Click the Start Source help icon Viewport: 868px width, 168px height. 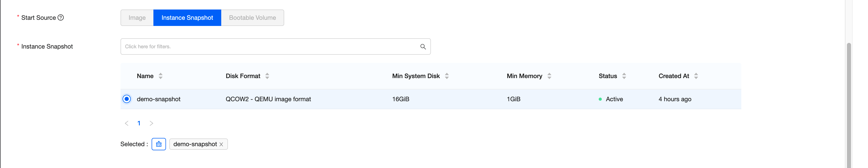pos(61,17)
